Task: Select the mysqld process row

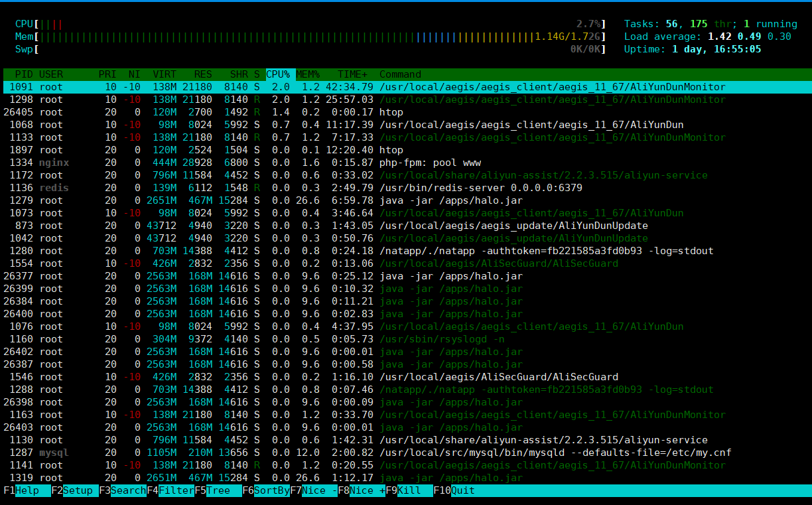Action: pos(406,453)
